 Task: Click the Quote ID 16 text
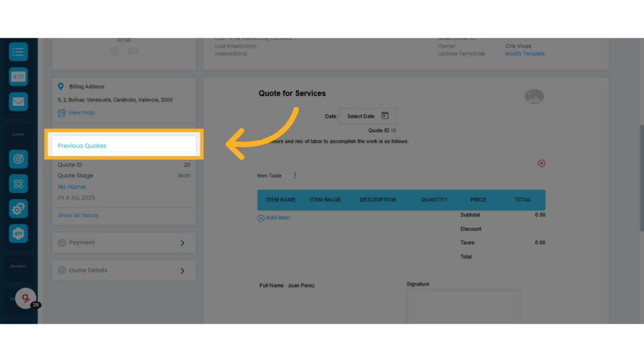(x=382, y=131)
